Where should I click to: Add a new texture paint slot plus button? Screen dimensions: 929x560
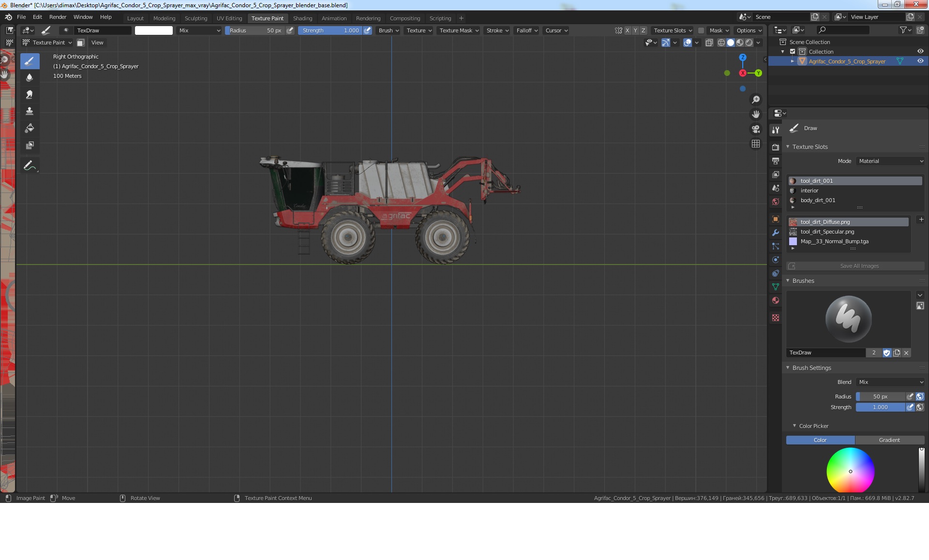pyautogui.click(x=921, y=220)
